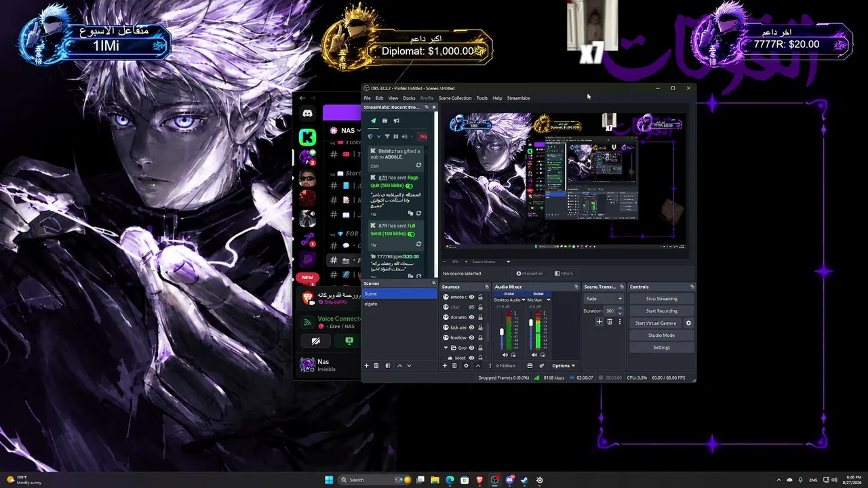Open the Scale to Window preview dropdown

pyautogui.click(x=508, y=262)
